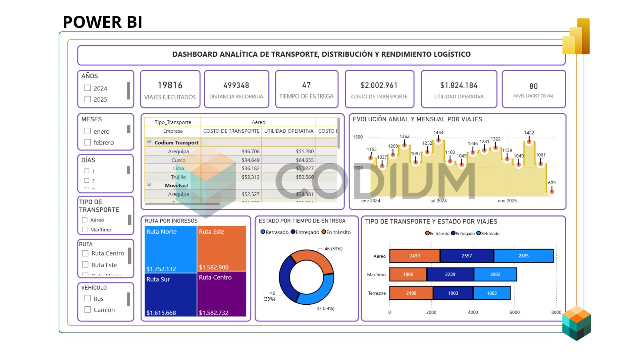The width and height of the screenshot is (644, 362).
Task: Click the 1422 data point marker
Action: tap(529, 141)
